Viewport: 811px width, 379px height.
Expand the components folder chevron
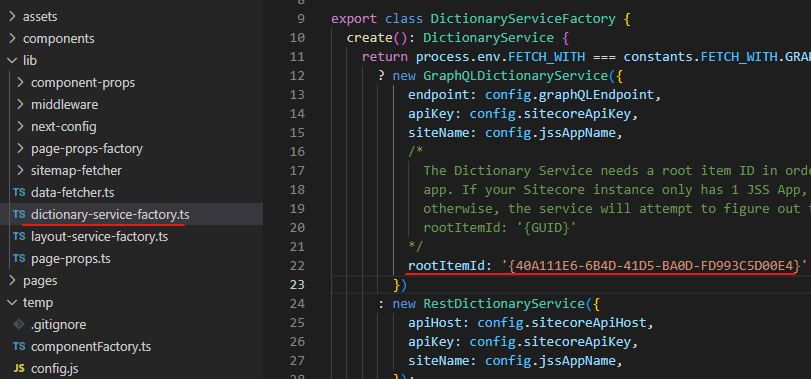(12, 39)
